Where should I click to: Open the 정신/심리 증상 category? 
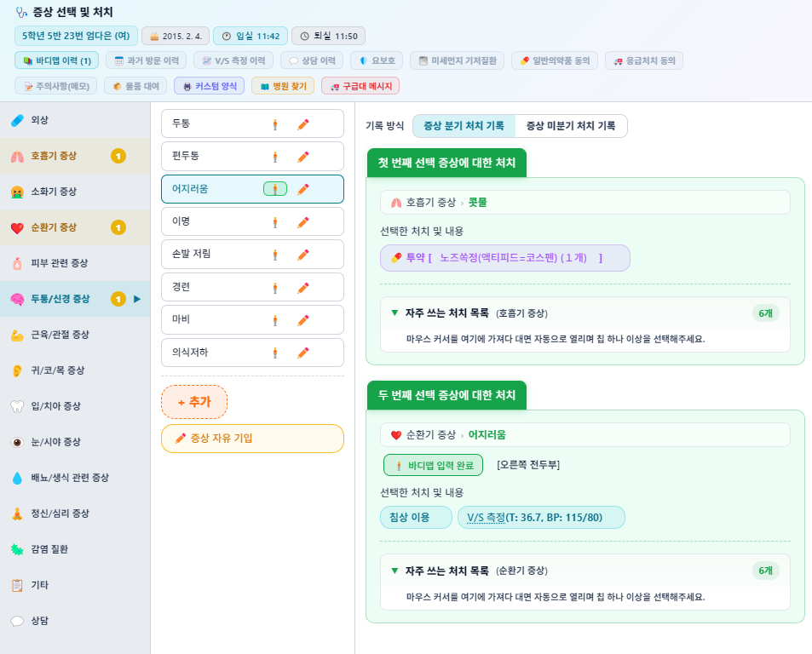click(x=75, y=513)
